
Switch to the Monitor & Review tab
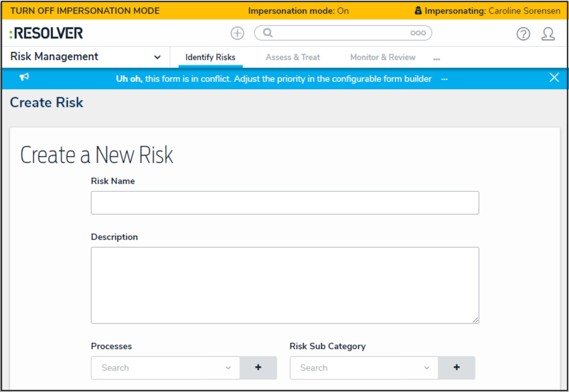click(383, 57)
